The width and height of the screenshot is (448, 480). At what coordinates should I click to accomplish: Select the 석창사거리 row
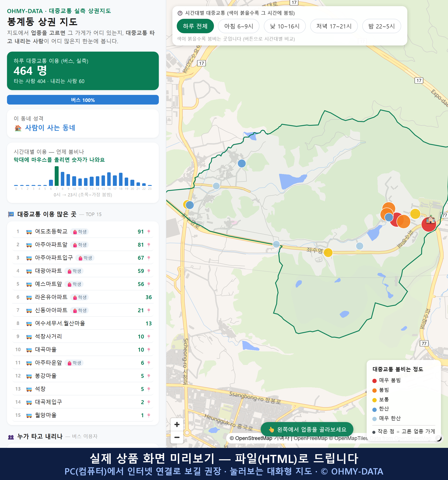(83, 336)
